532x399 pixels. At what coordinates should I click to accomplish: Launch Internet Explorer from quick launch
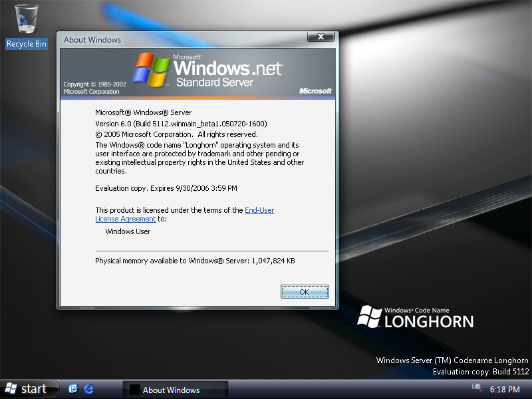coord(89,389)
